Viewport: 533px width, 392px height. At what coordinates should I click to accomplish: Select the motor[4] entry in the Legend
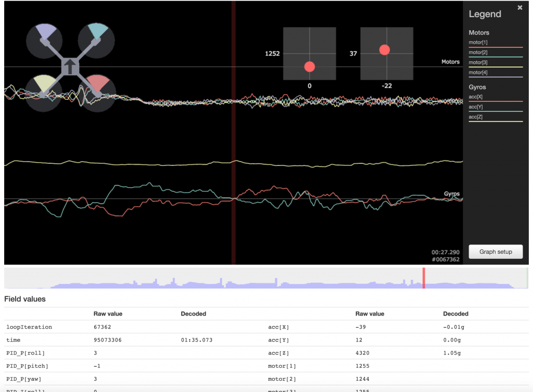click(x=478, y=72)
